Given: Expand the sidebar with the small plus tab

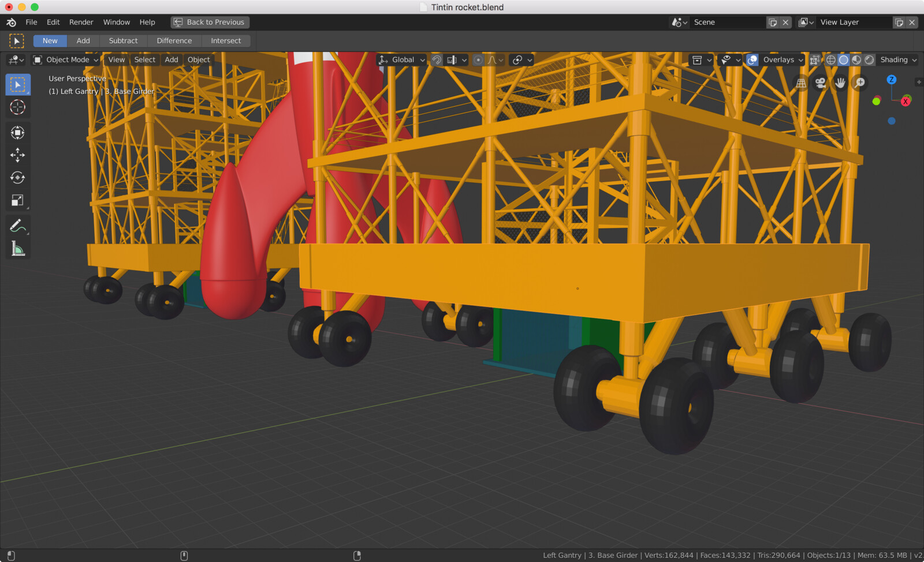Looking at the screenshot, I should [919, 82].
